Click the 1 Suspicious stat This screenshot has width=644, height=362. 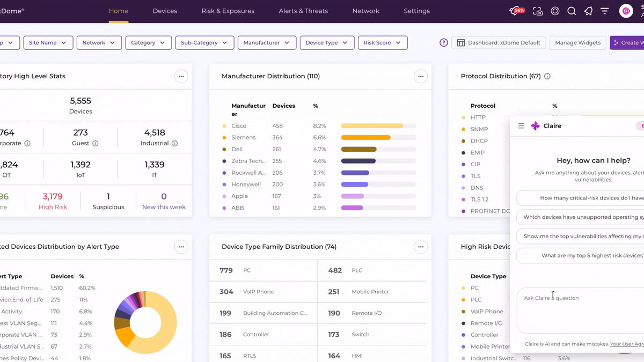point(108,201)
